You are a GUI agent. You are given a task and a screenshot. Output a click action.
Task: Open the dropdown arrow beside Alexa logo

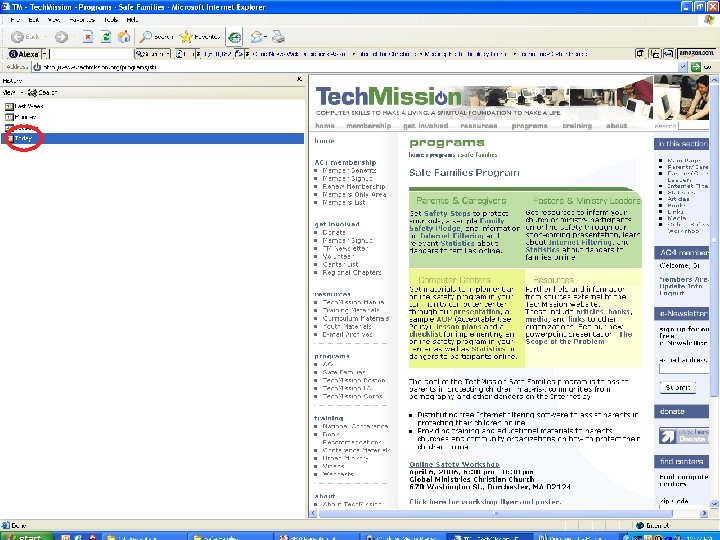pos(45,54)
